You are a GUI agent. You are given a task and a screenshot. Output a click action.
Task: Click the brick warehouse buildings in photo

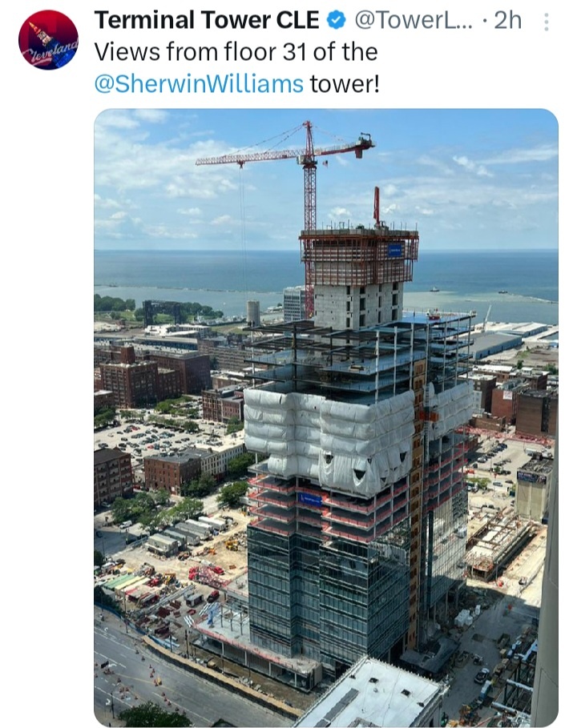[153, 376]
